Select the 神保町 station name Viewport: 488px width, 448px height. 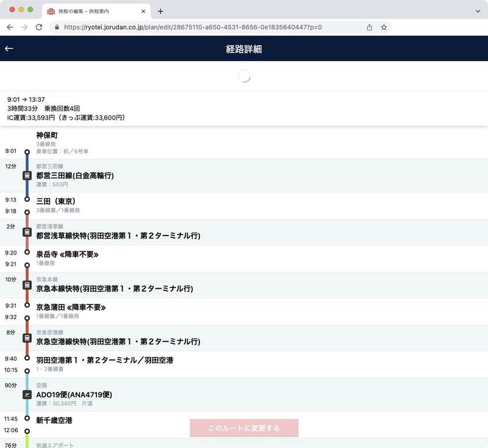click(47, 135)
